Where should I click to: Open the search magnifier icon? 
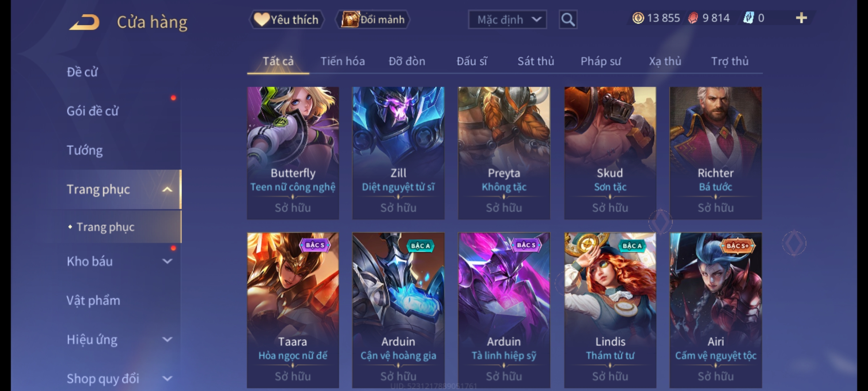[568, 20]
